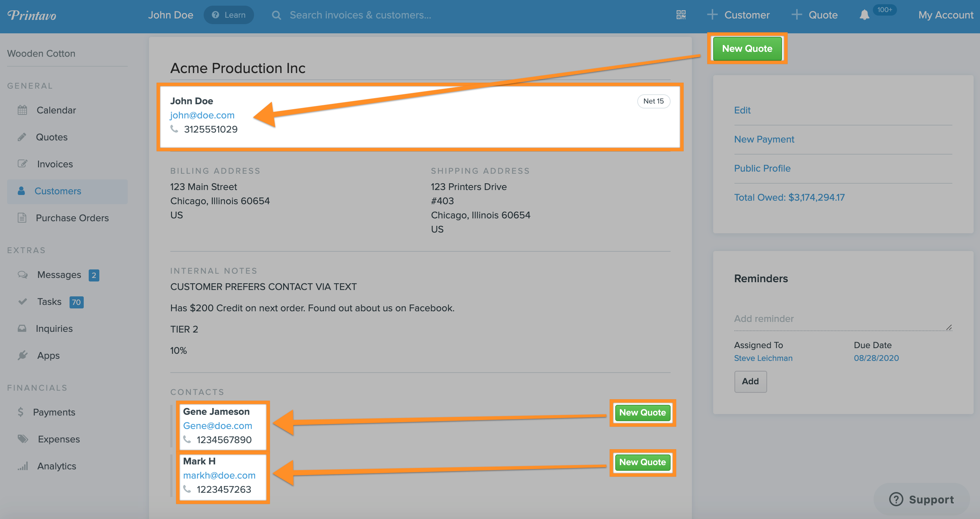The image size is (980, 519).
Task: Click the Mark H contact name
Action: [x=199, y=462]
